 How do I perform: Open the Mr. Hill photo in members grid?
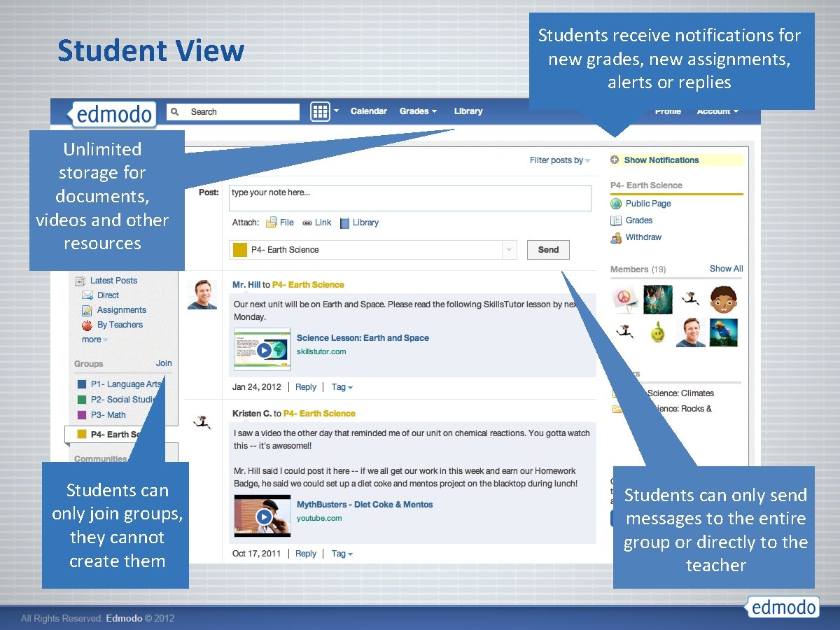(691, 332)
